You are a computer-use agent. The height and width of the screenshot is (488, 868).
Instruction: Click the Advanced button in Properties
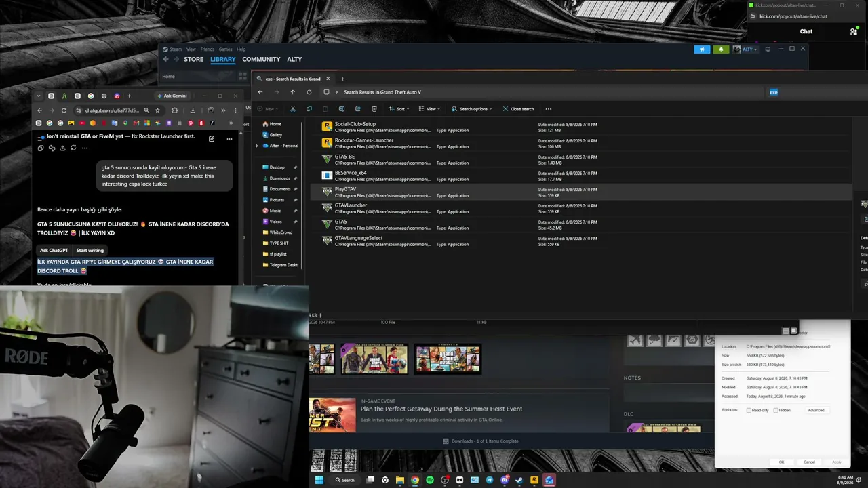[x=816, y=410]
